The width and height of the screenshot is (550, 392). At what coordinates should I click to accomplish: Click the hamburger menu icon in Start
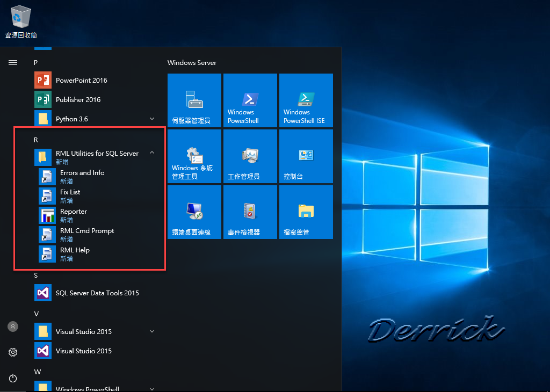coord(13,63)
